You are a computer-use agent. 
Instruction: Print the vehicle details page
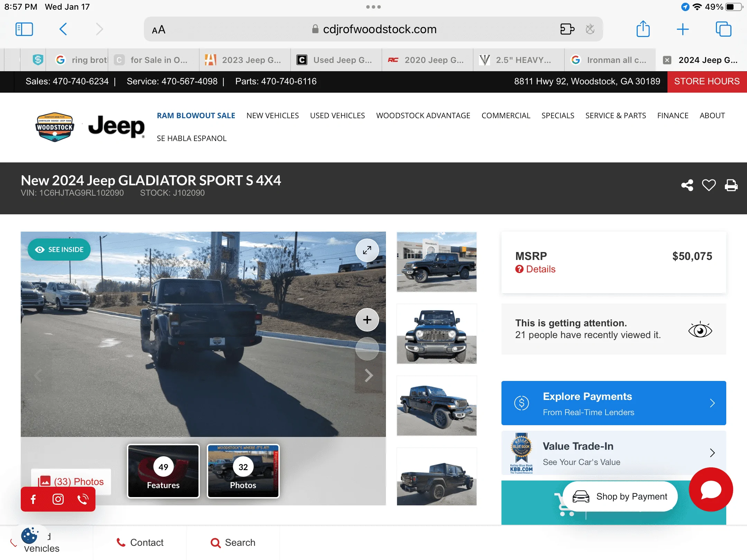click(731, 185)
